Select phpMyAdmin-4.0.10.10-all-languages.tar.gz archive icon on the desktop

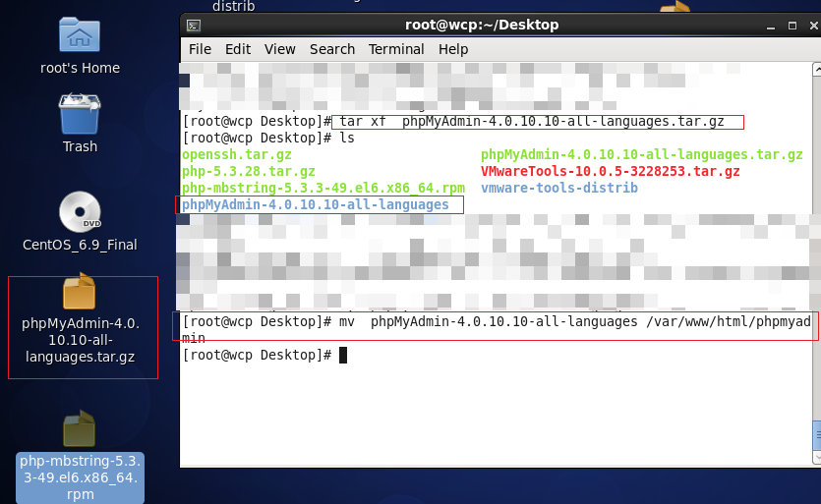click(80, 291)
